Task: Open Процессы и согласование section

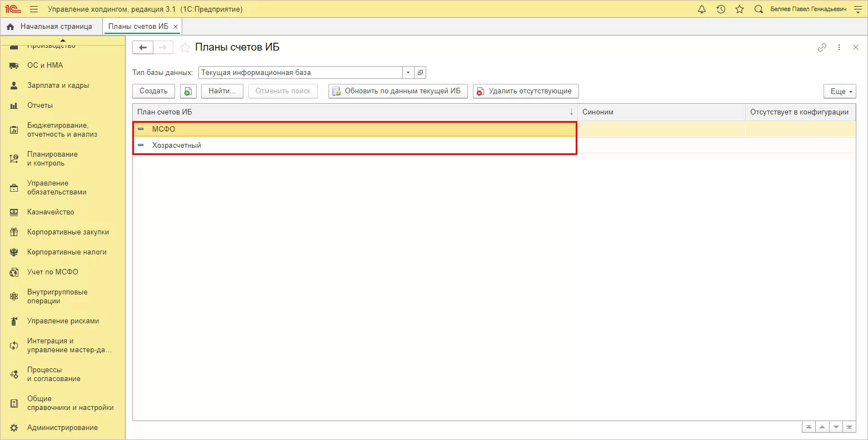Action: pos(62,374)
